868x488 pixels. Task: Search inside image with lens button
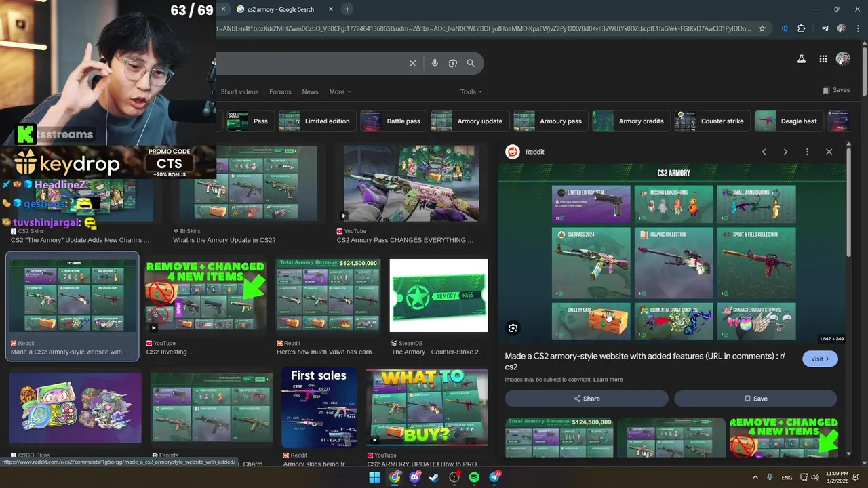pos(513,328)
